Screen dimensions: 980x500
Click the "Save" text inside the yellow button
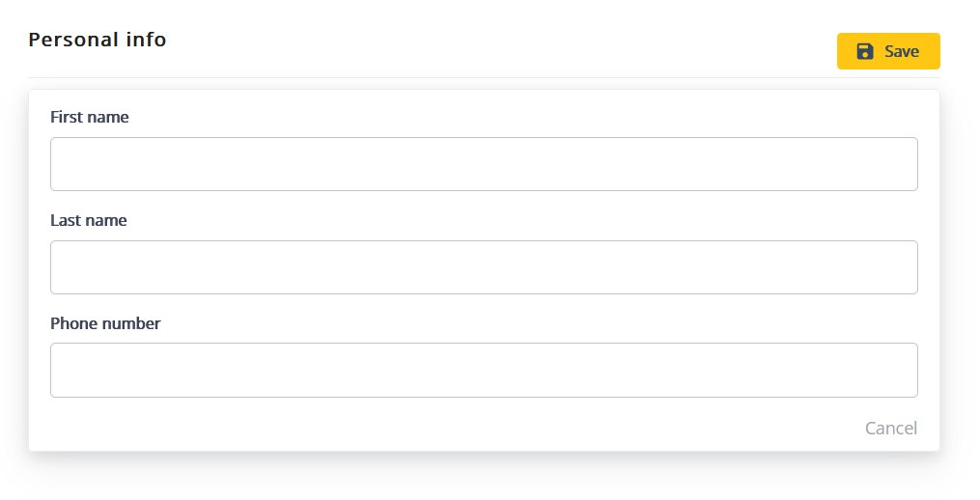(902, 51)
